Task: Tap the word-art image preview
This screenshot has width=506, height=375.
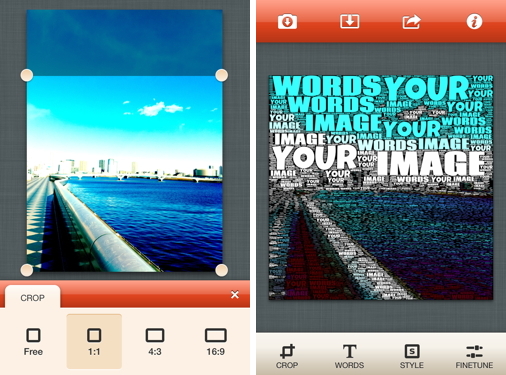Action: pyautogui.click(x=381, y=187)
